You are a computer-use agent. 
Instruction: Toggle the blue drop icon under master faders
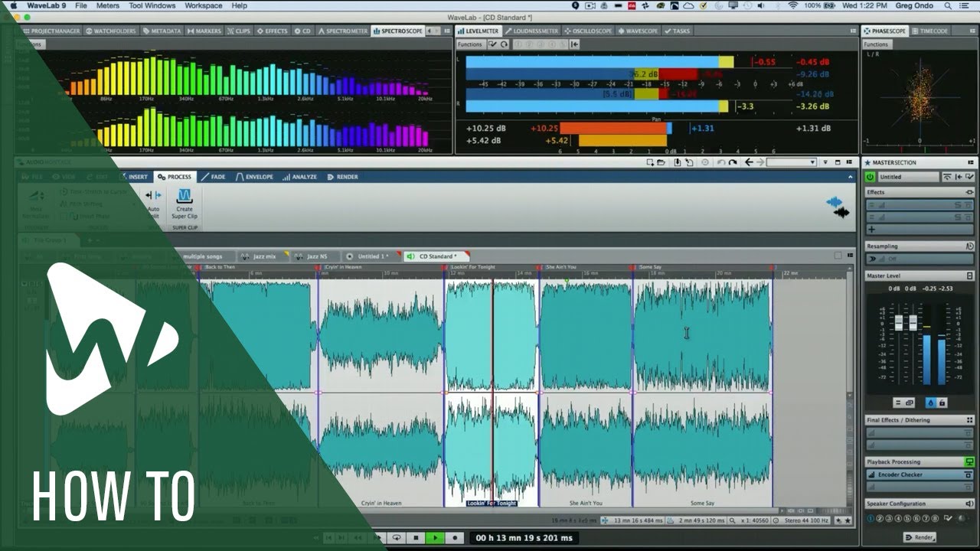[931, 403]
